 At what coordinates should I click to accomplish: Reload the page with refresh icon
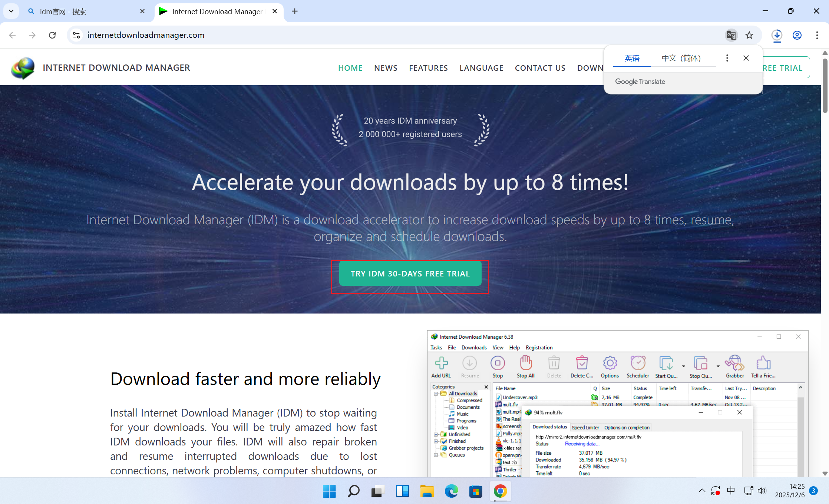coord(52,35)
